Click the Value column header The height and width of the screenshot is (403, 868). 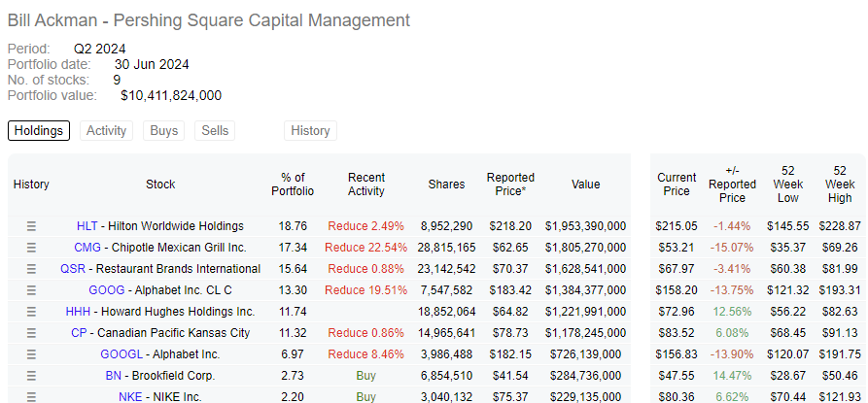pos(586,185)
